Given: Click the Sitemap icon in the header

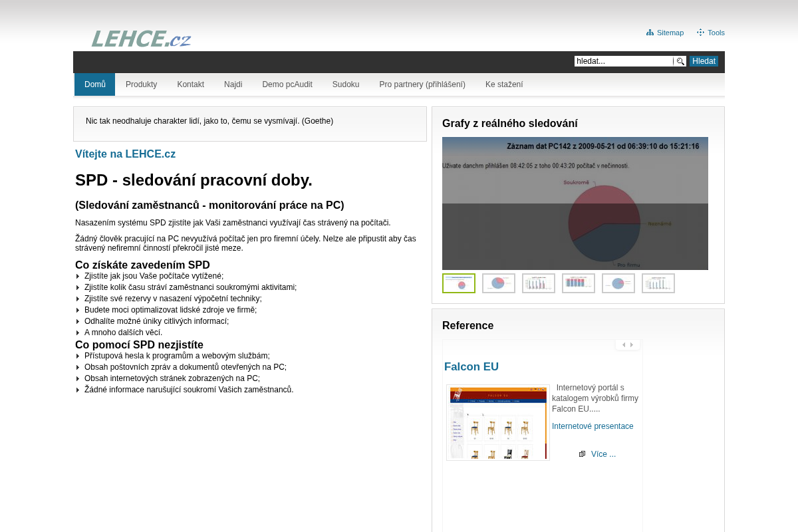Looking at the screenshot, I should 650,33.
